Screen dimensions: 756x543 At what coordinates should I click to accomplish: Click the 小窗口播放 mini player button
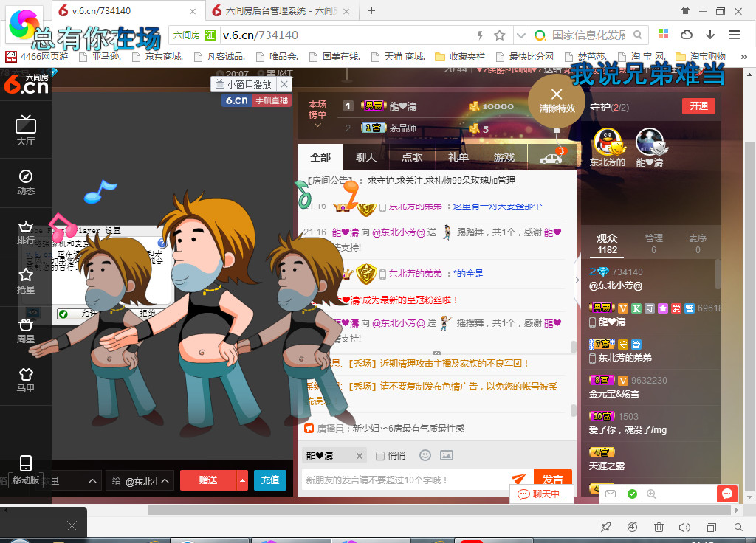click(x=244, y=84)
